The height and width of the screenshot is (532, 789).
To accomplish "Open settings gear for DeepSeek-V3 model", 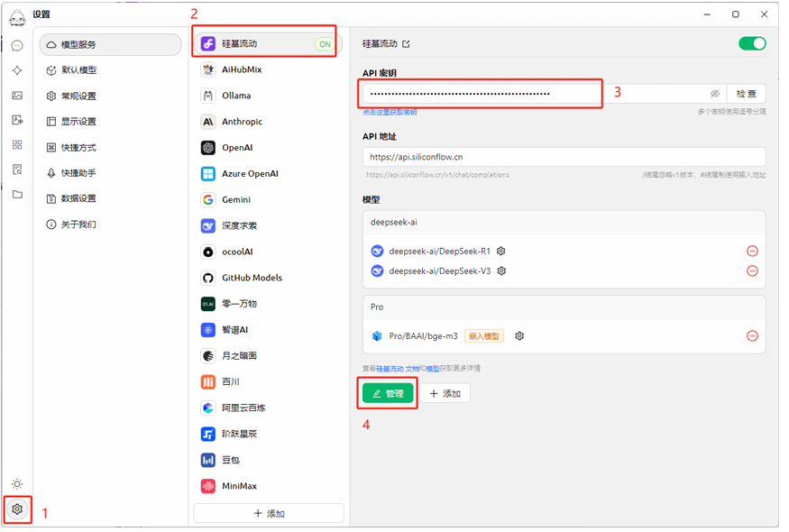I will click(x=501, y=271).
